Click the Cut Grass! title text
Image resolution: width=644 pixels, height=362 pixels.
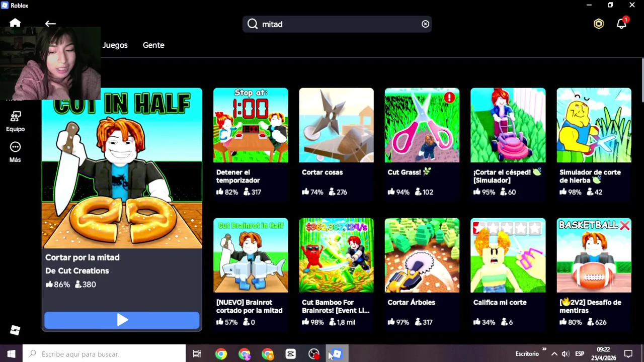tap(409, 172)
